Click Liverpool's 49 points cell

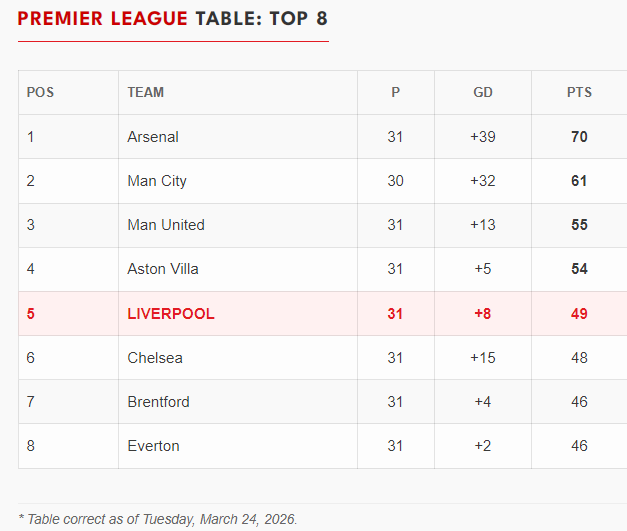pyautogui.click(x=579, y=314)
